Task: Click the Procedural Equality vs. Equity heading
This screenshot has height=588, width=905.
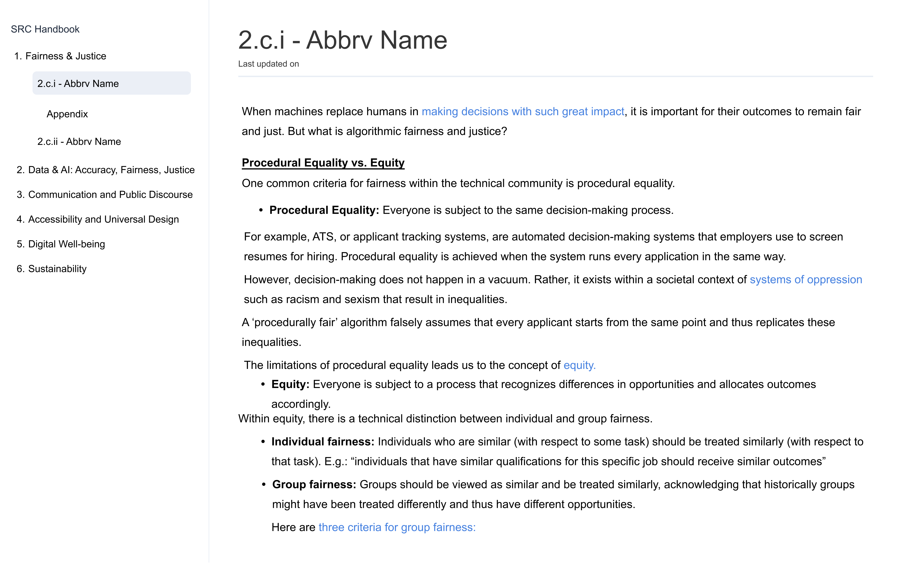Action: tap(323, 163)
